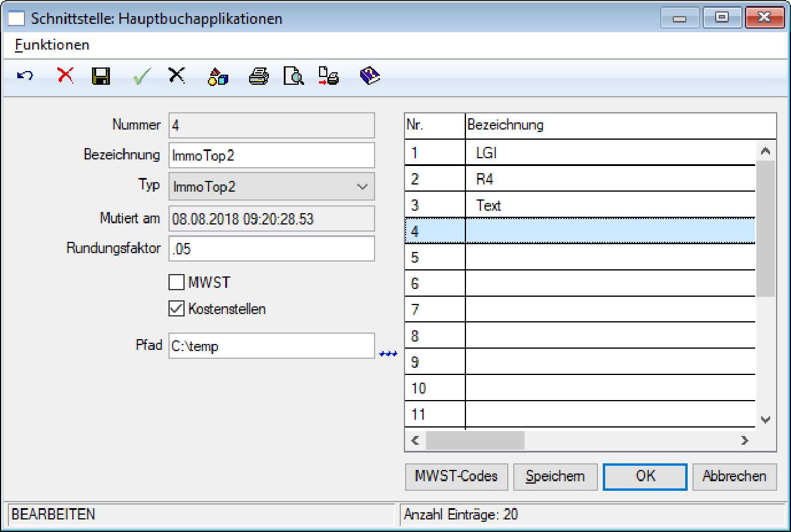
Task: Click the Abbrechen button
Action: pos(734,476)
